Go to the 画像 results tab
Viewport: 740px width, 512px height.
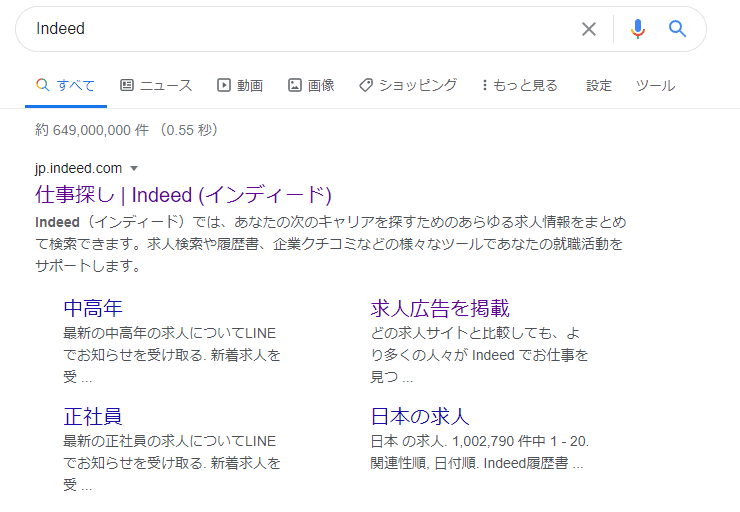pos(311,85)
